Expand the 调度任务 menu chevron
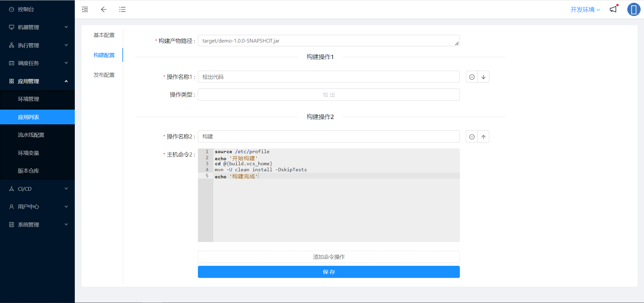 point(66,63)
